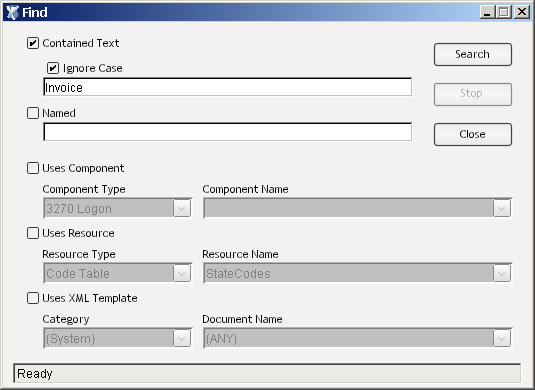
Task: Click the Search button
Action: coord(473,54)
